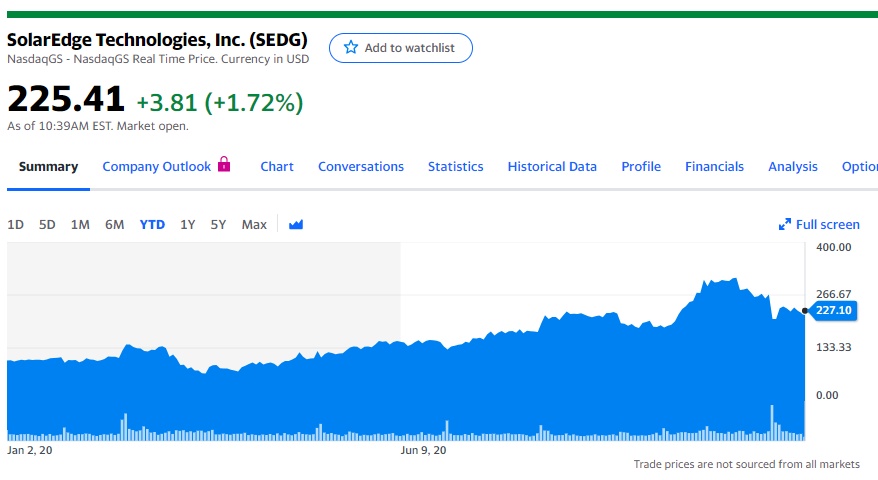This screenshot has width=878, height=480.
Task: Click the NasdaqGS Real Time Price subtitle
Action: point(158,59)
